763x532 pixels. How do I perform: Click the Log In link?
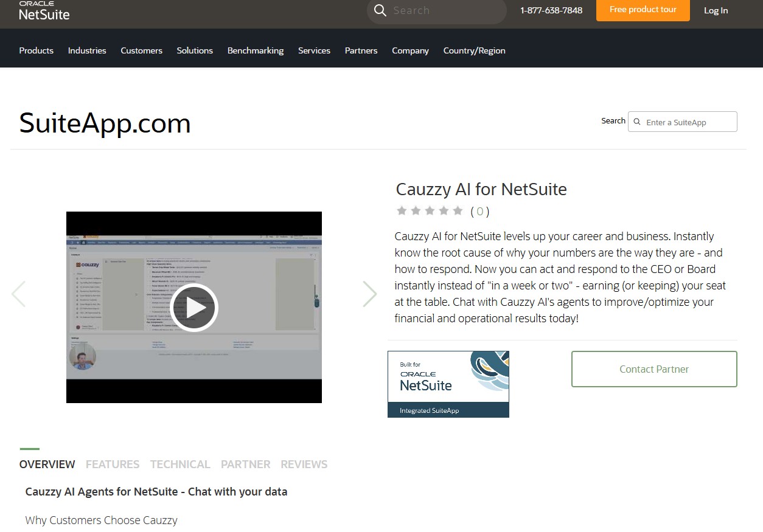point(716,10)
